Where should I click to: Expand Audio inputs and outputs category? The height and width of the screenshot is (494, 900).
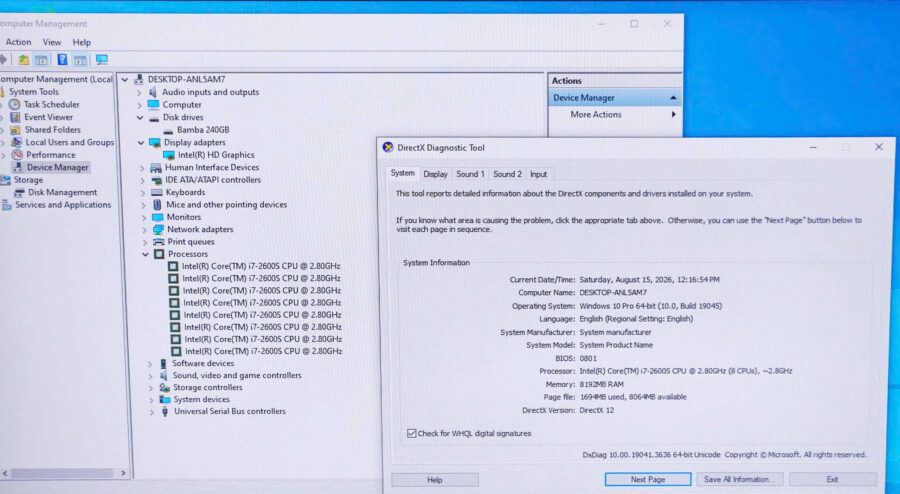tap(139, 92)
